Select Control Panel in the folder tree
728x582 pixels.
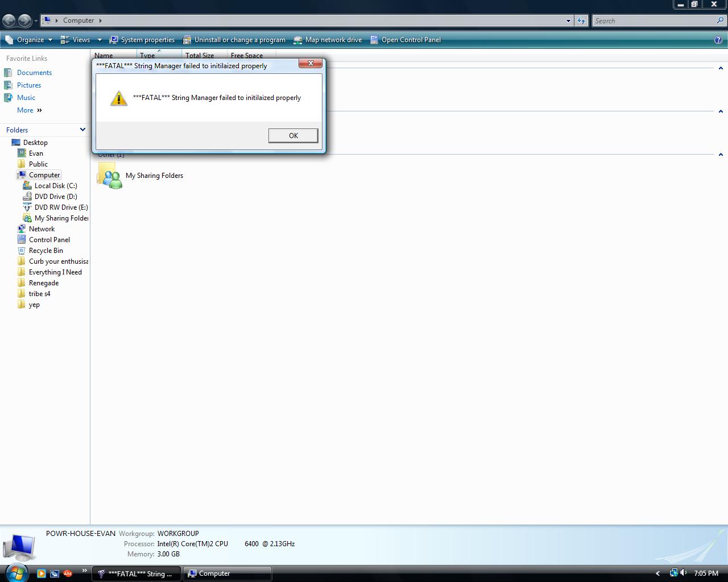click(x=49, y=240)
